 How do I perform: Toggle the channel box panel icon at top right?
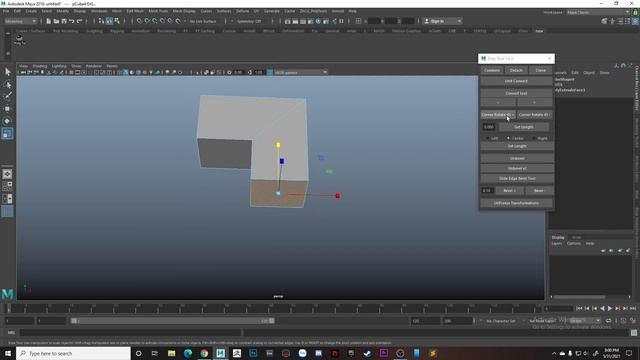pyautogui.click(x=636, y=21)
